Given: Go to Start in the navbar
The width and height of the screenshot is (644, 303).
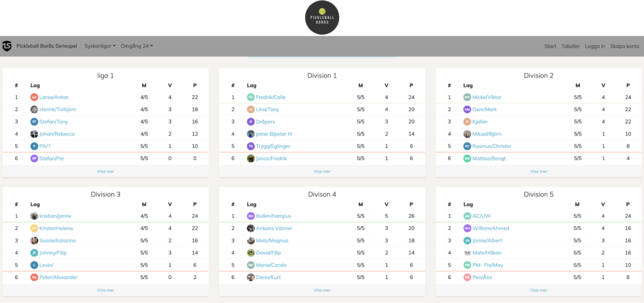Looking at the screenshot, I should tap(550, 46).
